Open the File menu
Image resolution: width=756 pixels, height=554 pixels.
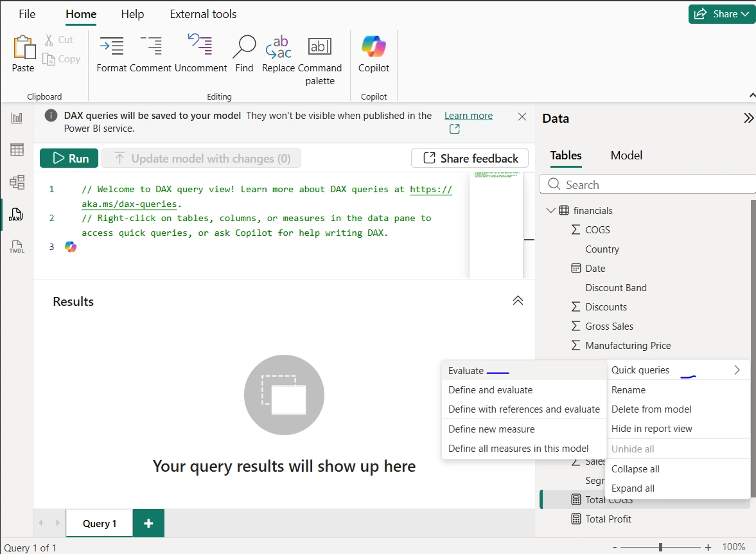[x=27, y=14]
